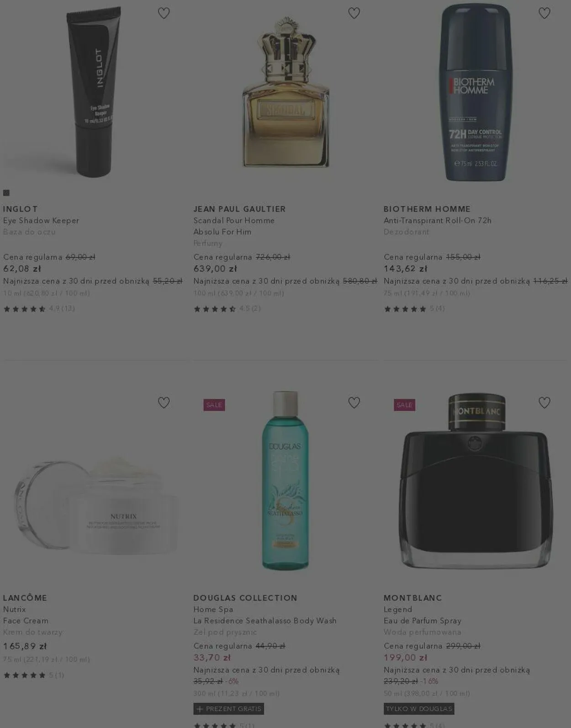Open Douglas Collection Home Spa product title

265,615
